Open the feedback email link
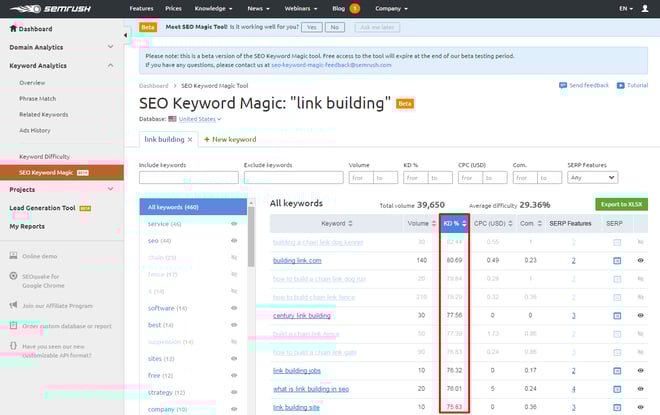Image resolution: width=660 pixels, height=415 pixels. tap(331, 65)
